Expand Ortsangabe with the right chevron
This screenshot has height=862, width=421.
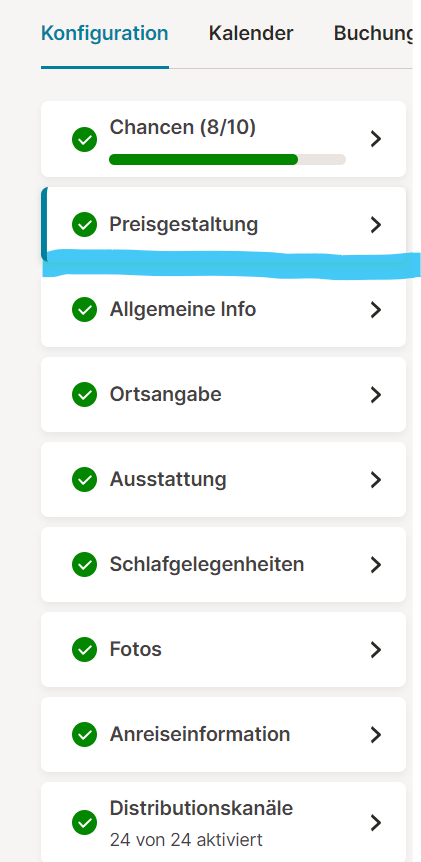point(376,394)
